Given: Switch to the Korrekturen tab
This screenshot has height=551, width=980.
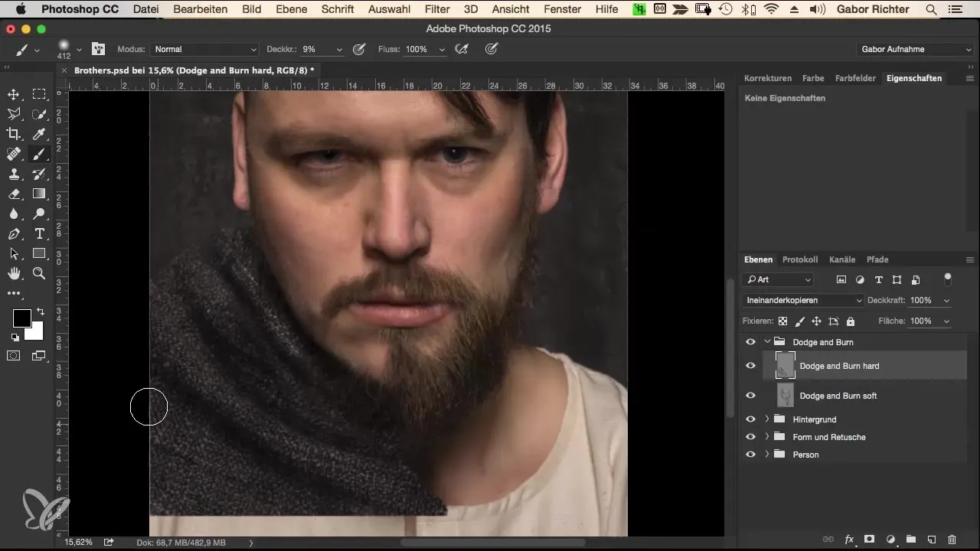Looking at the screenshot, I should point(768,78).
